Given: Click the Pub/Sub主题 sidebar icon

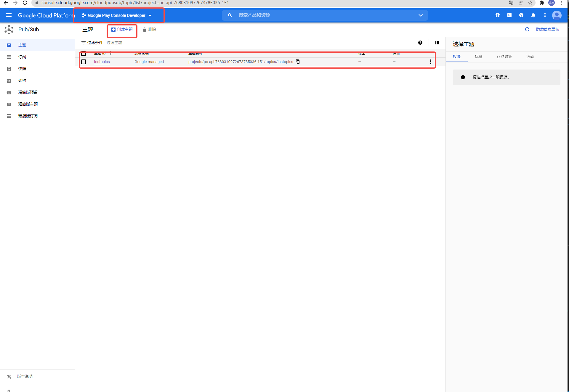Looking at the screenshot, I should tap(9, 45).
